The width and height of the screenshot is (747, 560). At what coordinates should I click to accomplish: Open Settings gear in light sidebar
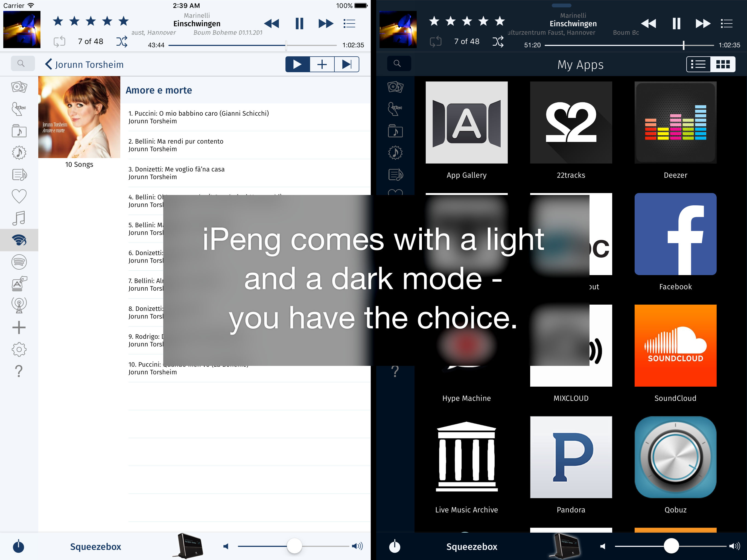(x=19, y=349)
